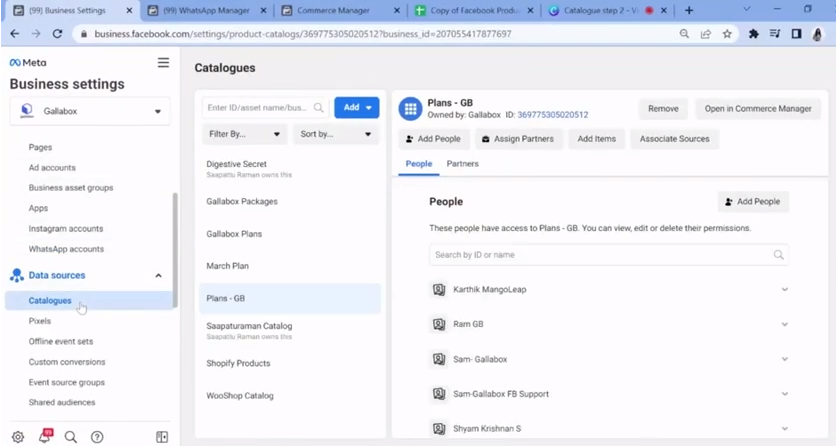
Task: Click Add People button in toolbar row
Action: 432,139
